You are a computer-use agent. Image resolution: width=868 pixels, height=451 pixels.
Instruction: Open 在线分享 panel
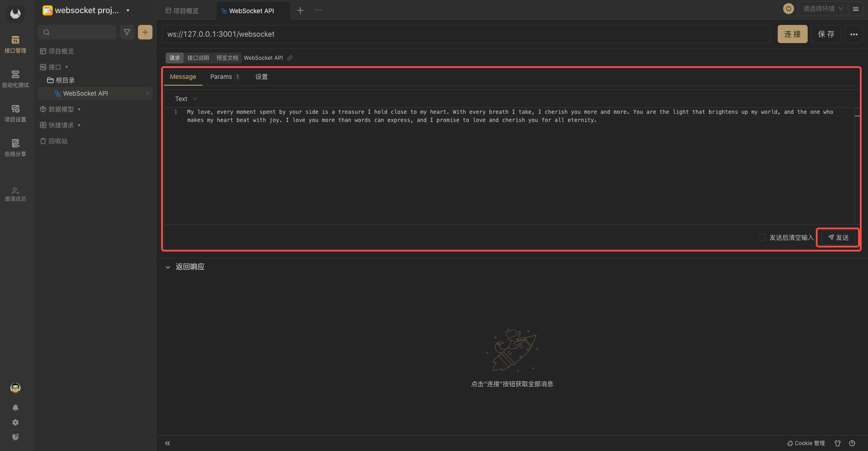(x=15, y=147)
